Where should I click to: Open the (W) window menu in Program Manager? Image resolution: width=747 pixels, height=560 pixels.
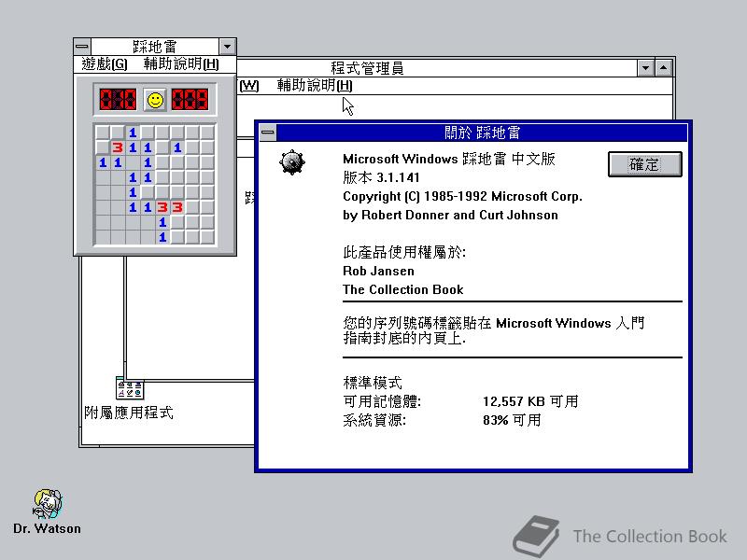249,86
